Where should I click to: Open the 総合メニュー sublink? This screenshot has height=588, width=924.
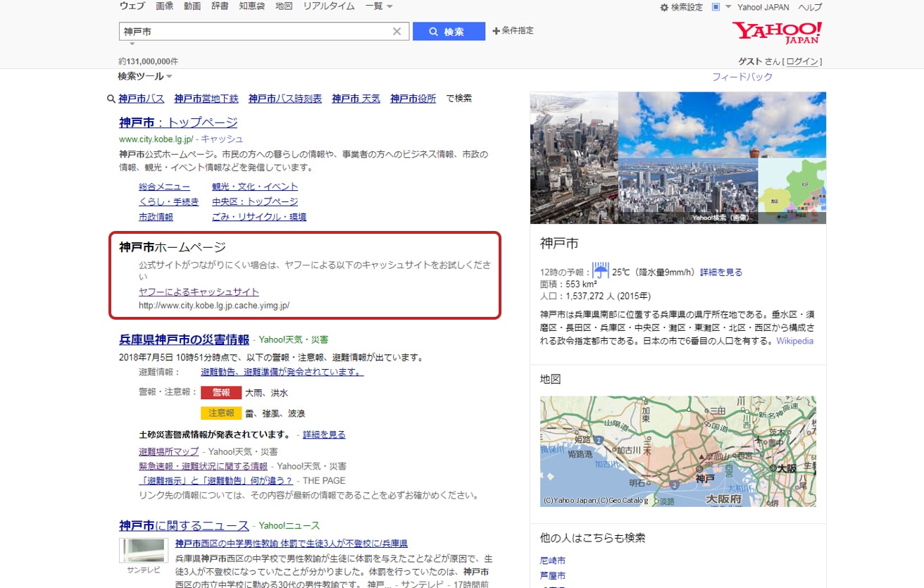(165, 187)
